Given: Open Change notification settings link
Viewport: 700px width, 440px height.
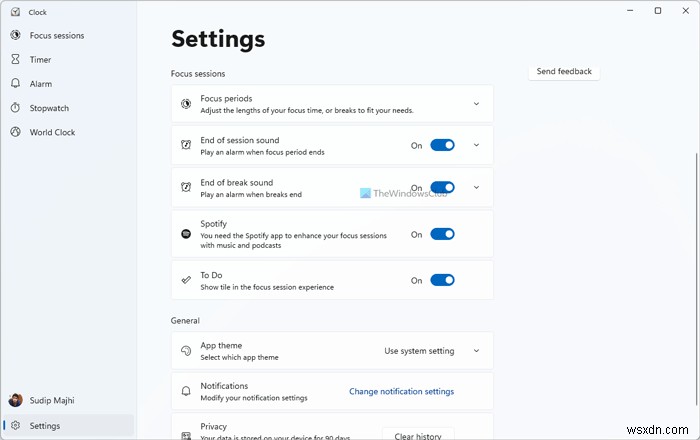Looking at the screenshot, I should (401, 391).
